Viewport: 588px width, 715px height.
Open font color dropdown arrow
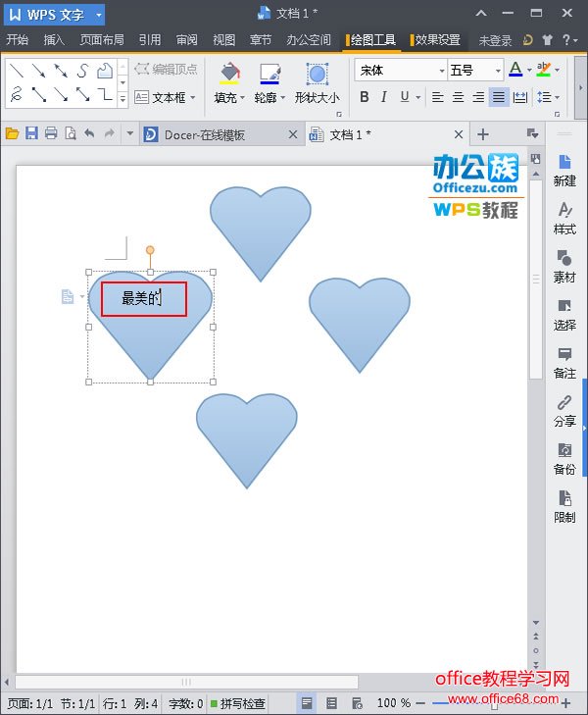pyautogui.click(x=529, y=71)
